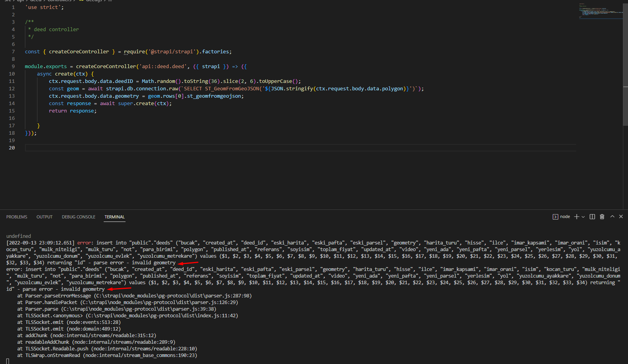Create a new terminal with plus icon
This screenshot has width=628, height=364.
point(577,217)
